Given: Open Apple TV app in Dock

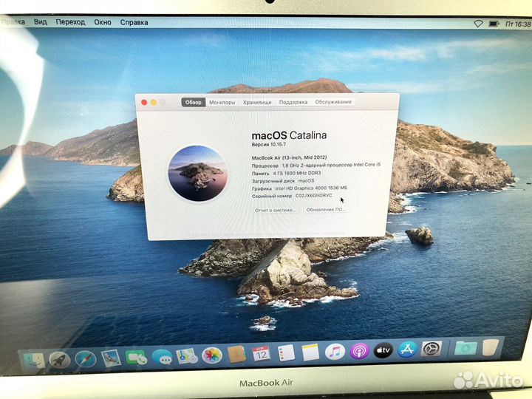Looking at the screenshot, I should [x=383, y=349].
